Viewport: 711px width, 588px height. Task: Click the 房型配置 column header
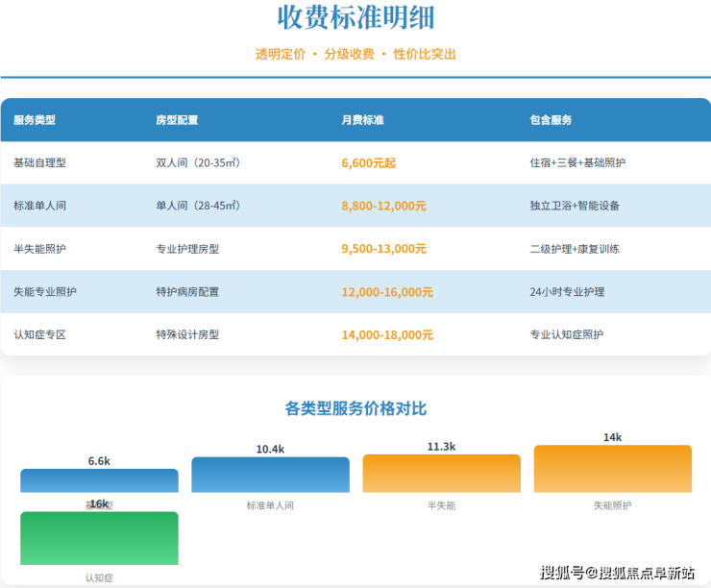click(177, 120)
